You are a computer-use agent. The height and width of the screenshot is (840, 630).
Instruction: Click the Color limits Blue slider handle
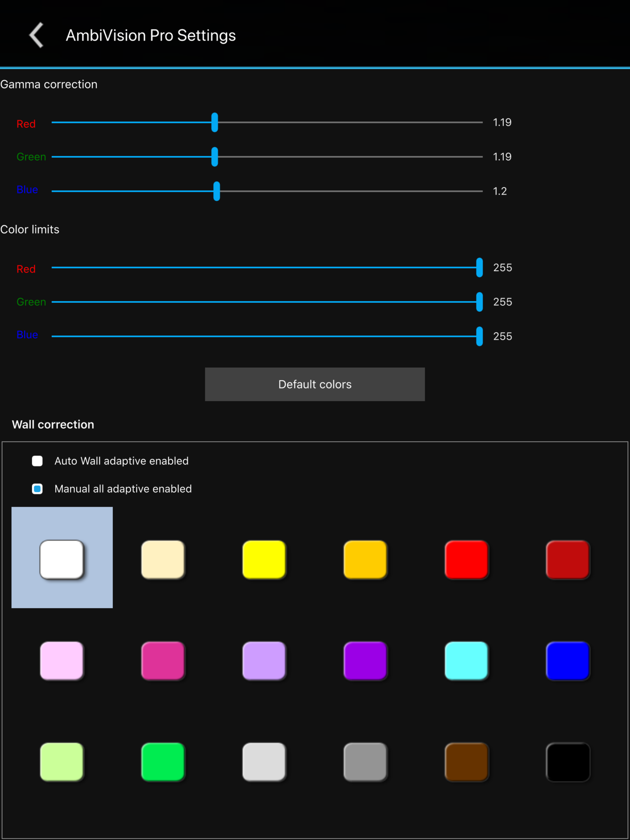[x=479, y=336]
